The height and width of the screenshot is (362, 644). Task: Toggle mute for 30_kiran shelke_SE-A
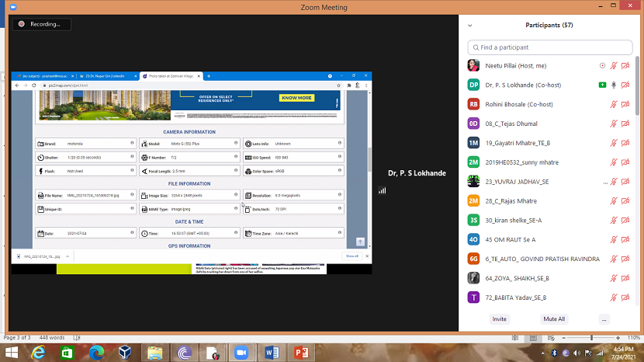(x=614, y=221)
